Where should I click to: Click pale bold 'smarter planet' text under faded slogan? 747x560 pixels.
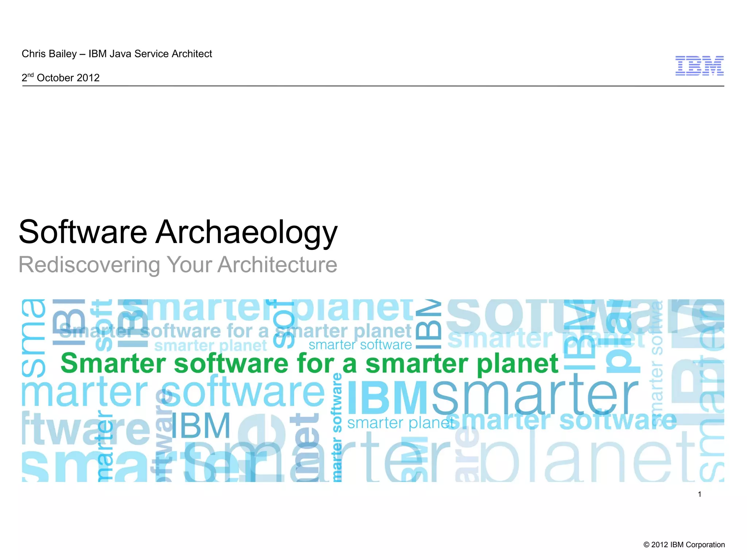pos(210,346)
